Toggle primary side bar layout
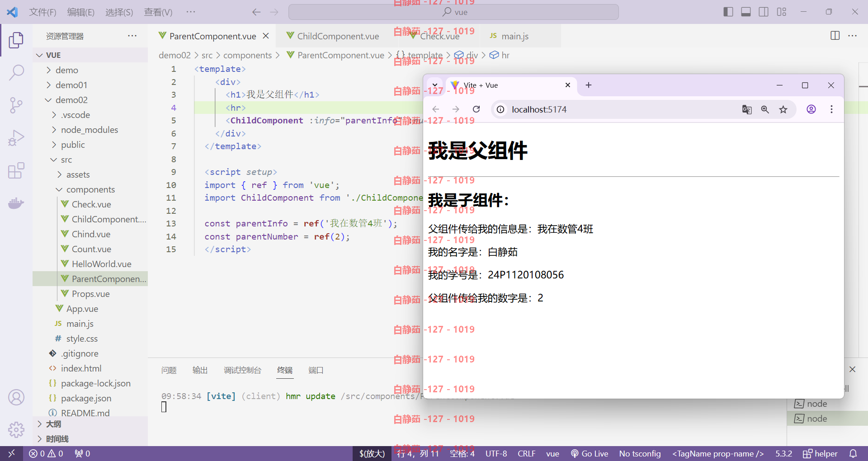Image resolution: width=868 pixels, height=461 pixels. pos(728,12)
